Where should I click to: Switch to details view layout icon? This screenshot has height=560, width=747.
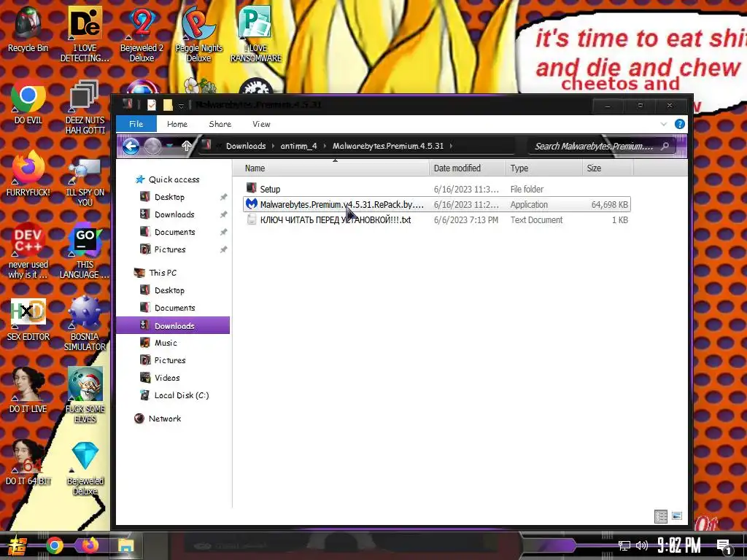coord(661,516)
